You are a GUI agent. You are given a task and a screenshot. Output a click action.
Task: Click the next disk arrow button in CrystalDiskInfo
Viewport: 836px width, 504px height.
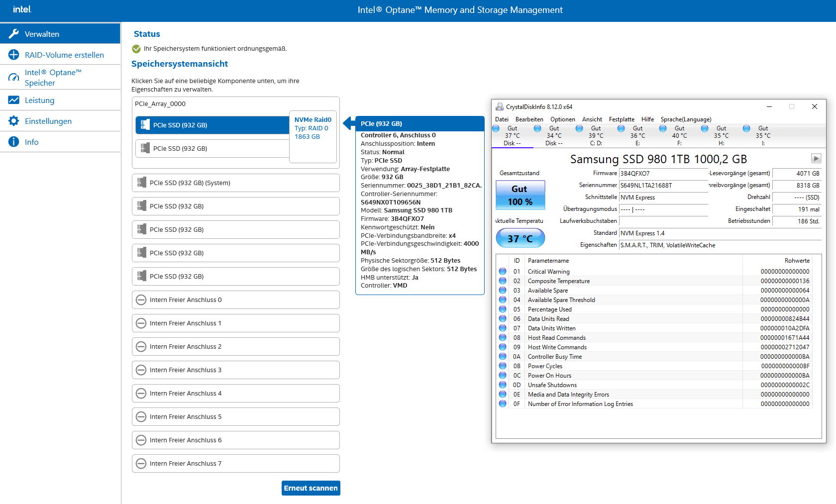point(816,158)
